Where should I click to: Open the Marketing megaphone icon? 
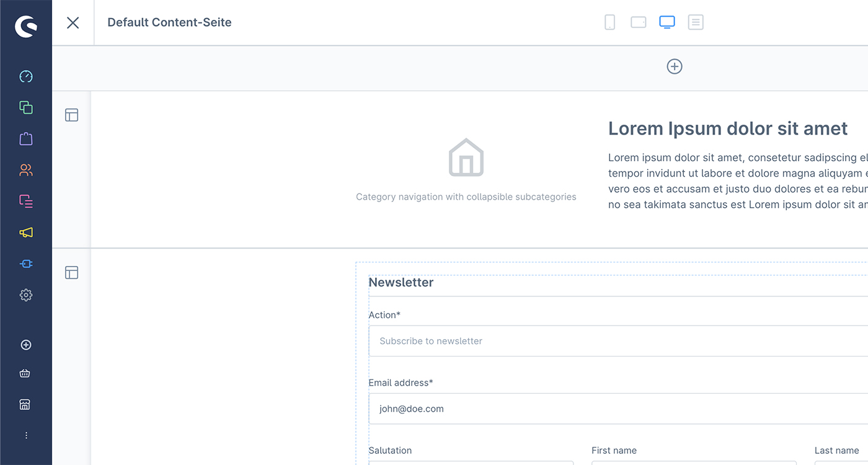26,232
